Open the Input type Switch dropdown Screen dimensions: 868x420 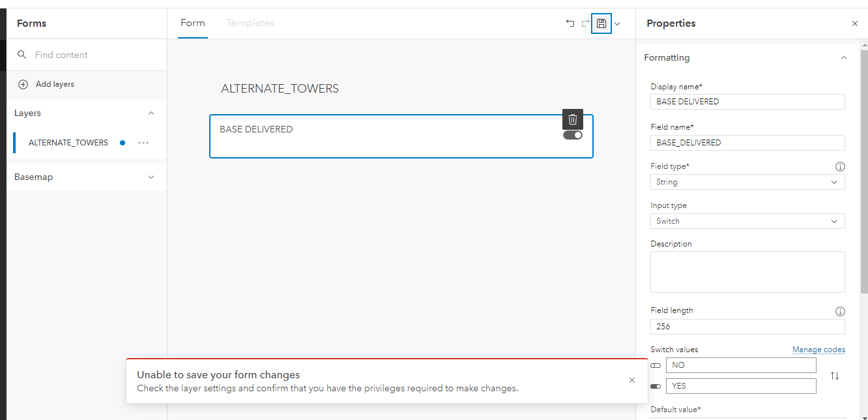(747, 221)
